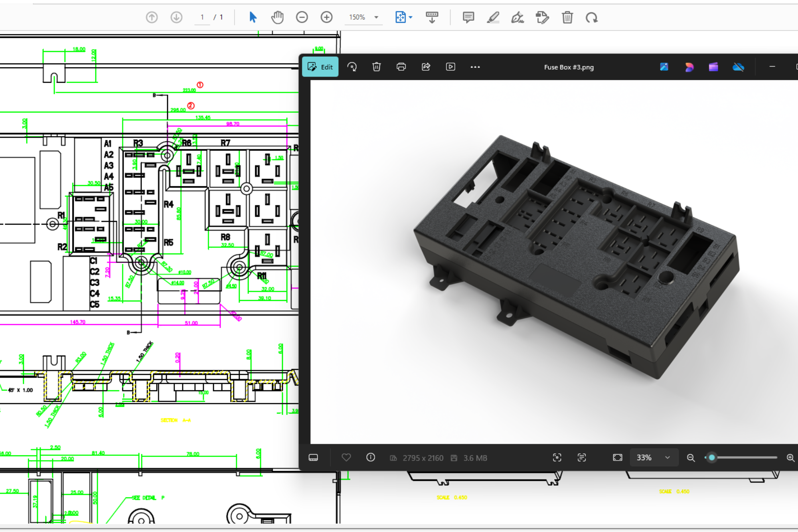798x532 pixels.
Task: Click the scrolling mode keyboard icon
Action: click(432, 17)
